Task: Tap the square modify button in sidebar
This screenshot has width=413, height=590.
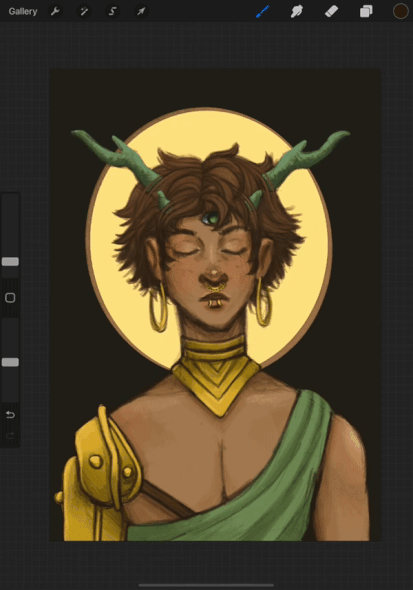Action: point(10,298)
